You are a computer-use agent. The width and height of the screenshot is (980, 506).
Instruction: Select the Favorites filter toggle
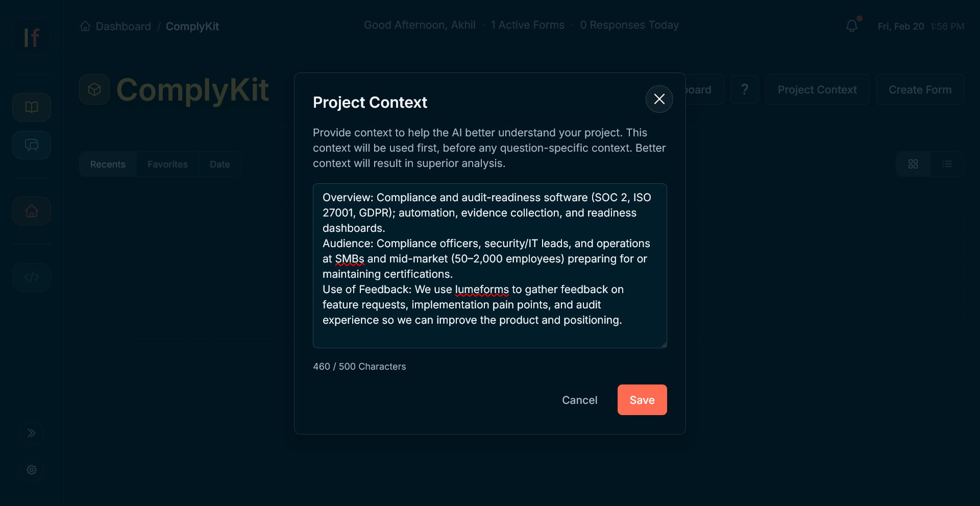pyautogui.click(x=167, y=164)
